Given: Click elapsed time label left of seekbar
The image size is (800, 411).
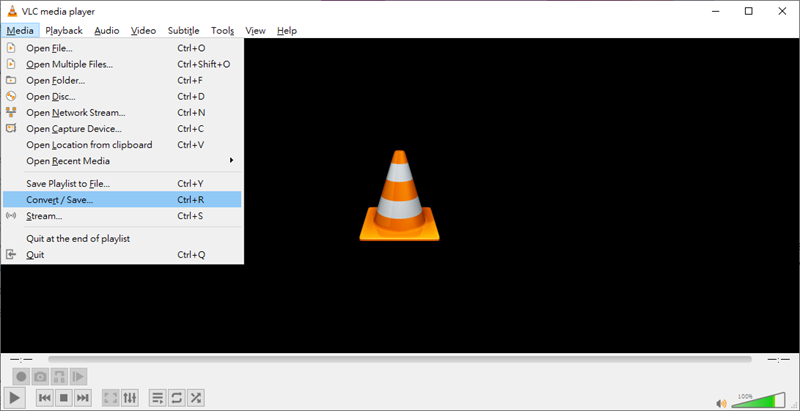Looking at the screenshot, I should (x=21, y=360).
